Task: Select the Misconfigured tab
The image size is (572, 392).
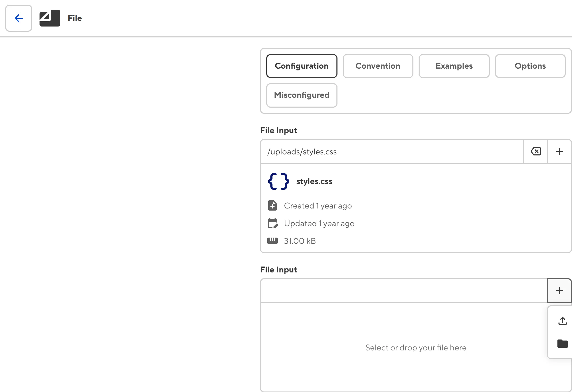Action: pyautogui.click(x=302, y=95)
